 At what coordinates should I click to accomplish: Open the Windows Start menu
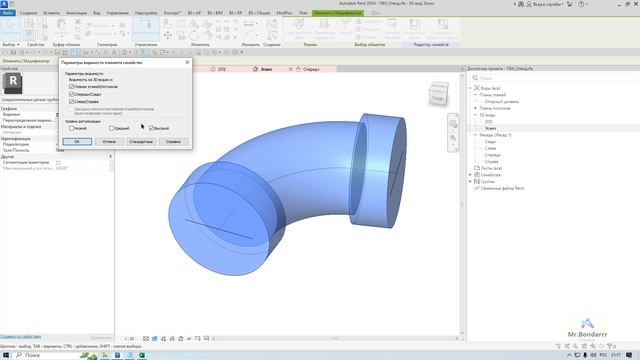[6, 355]
